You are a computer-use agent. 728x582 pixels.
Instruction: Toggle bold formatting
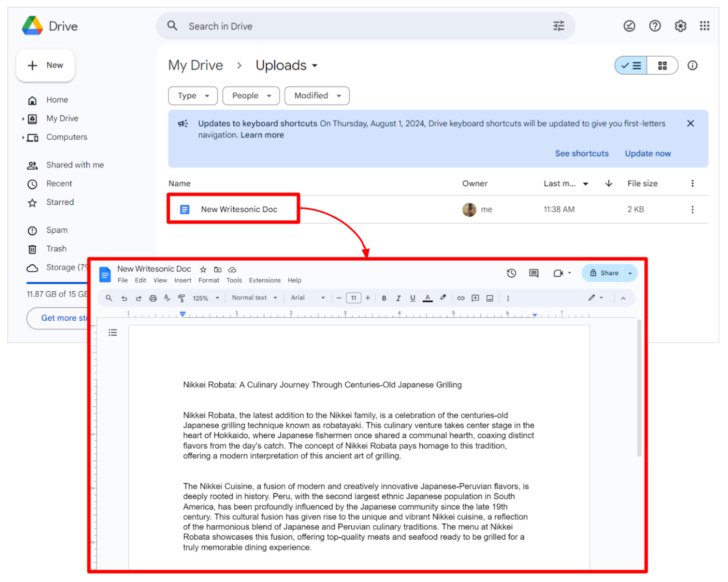(384, 298)
